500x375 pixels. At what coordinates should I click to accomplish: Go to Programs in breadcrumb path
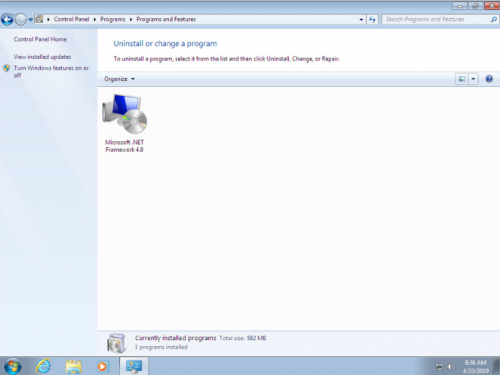point(113,19)
